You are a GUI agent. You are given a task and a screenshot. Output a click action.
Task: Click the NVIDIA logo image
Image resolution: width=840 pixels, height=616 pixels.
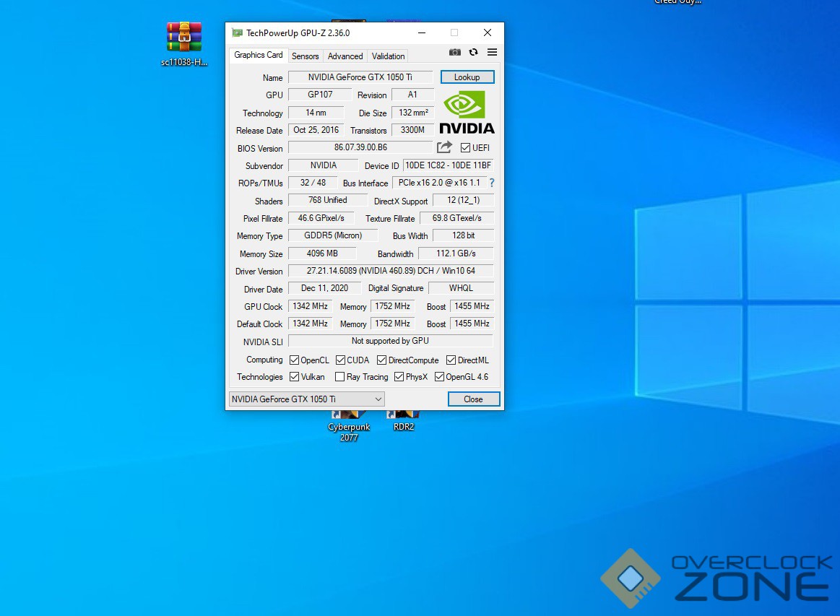point(467,113)
